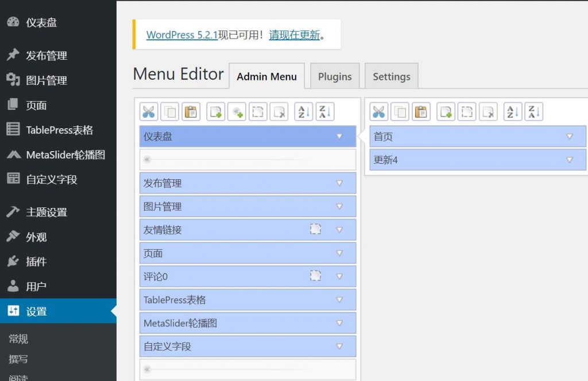Sort submenu items A to Z
Viewport: 588px width, 381px height.
click(513, 112)
